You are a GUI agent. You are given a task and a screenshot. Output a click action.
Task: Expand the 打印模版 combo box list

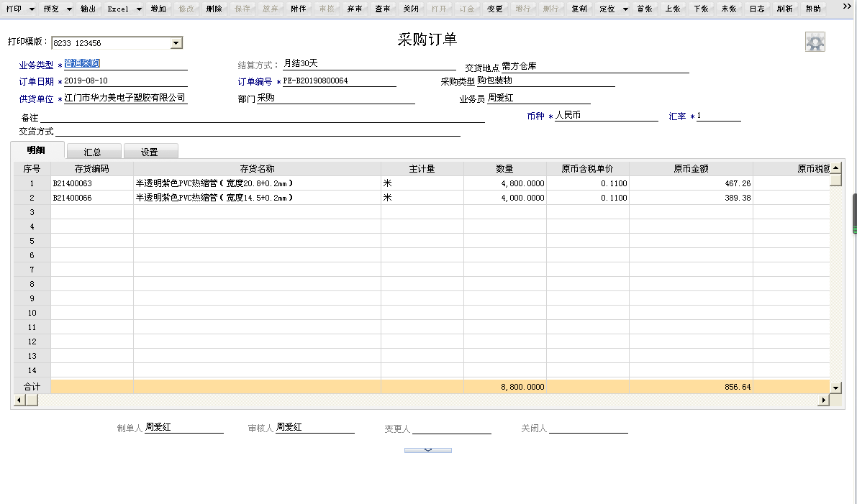coord(176,42)
